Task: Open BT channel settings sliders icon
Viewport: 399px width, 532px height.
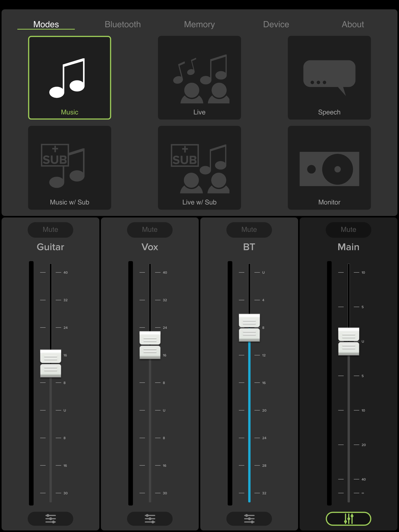Action: click(x=249, y=519)
